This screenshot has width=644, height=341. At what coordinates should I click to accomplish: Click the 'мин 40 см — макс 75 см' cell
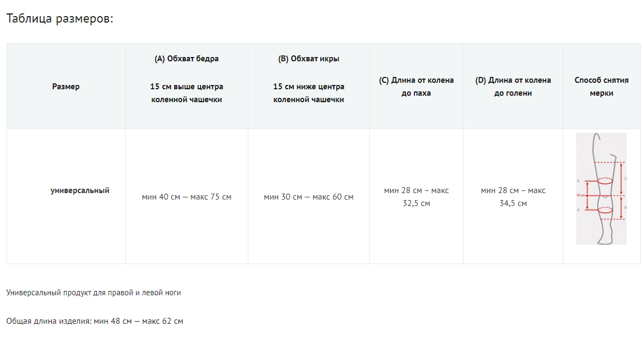tap(187, 197)
